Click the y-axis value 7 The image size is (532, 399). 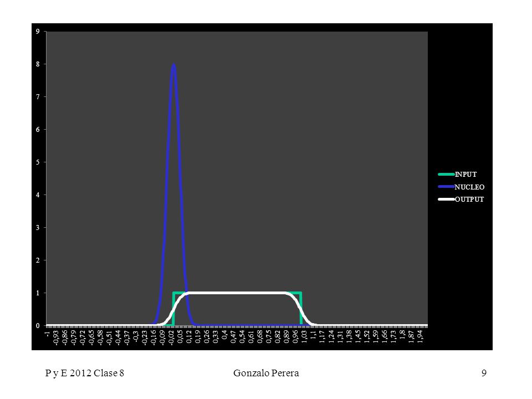click(38, 96)
